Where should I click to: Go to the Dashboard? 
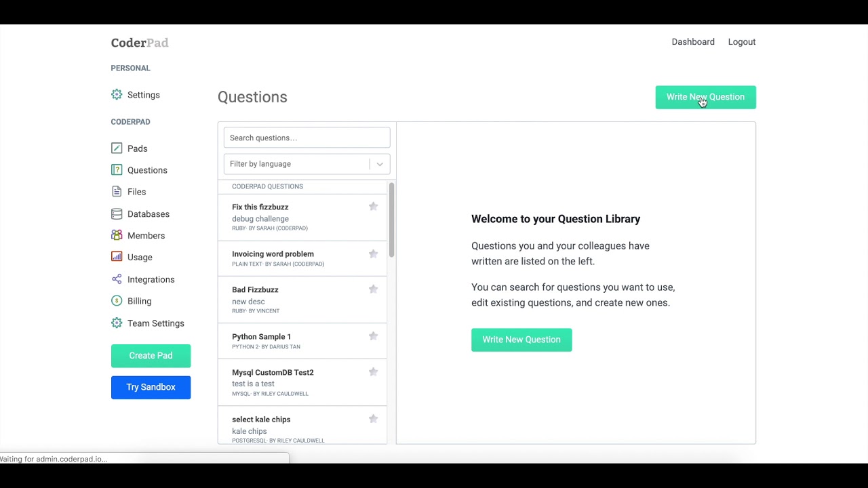(x=693, y=41)
